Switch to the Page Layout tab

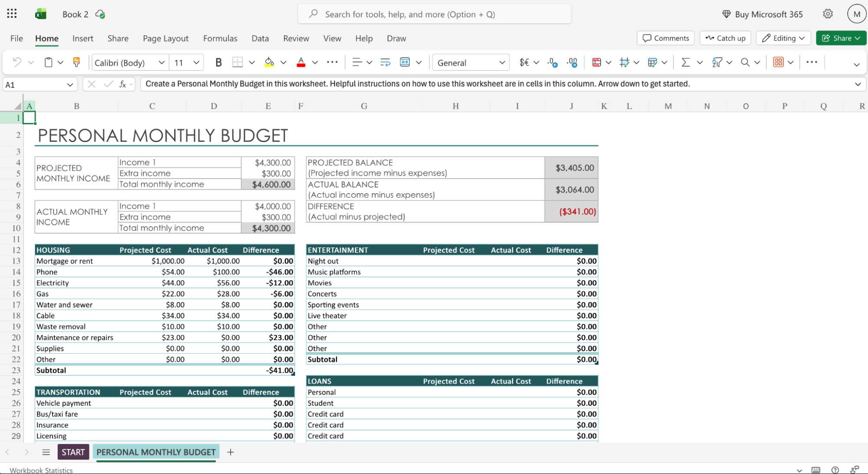(x=165, y=38)
